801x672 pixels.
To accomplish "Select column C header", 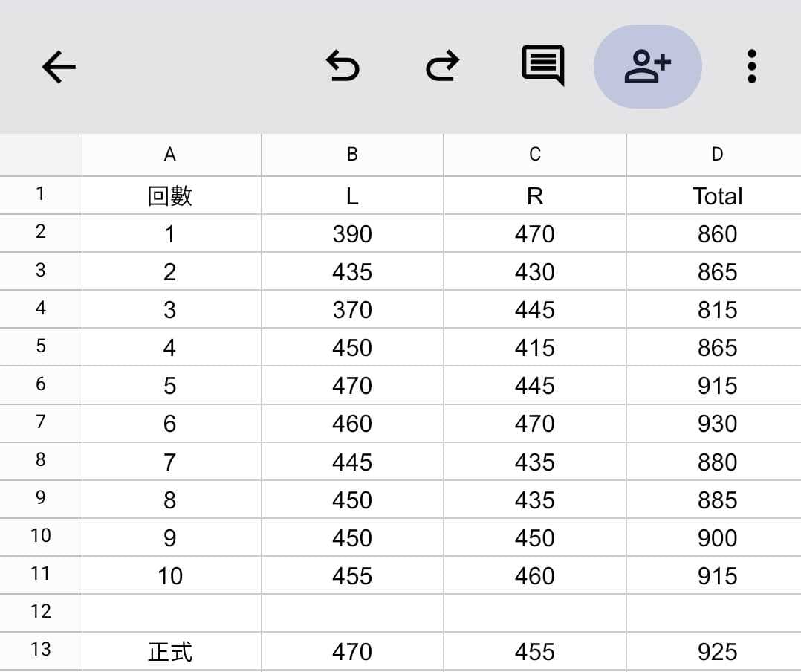I will (535, 155).
